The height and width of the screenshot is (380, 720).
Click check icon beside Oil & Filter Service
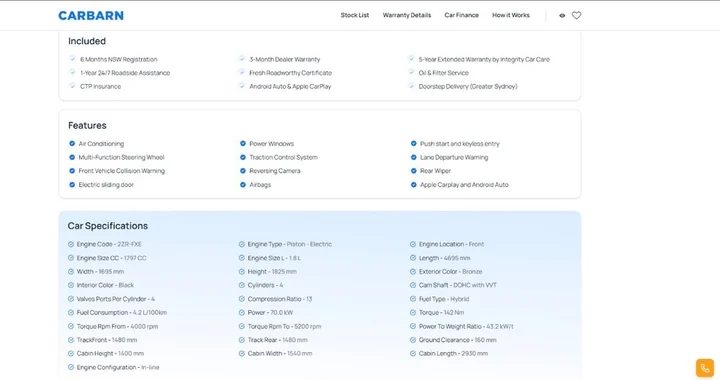pos(411,72)
